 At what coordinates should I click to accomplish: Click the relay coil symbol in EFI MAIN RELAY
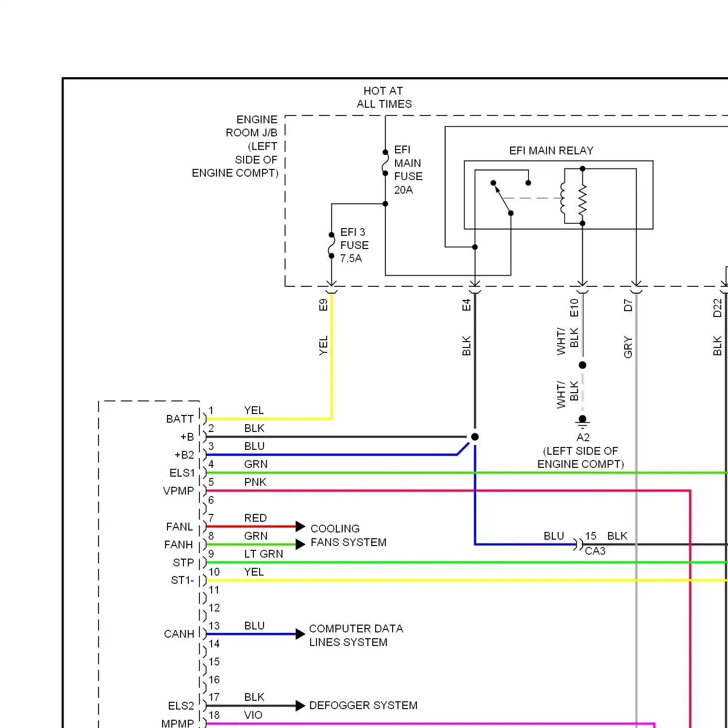[x=563, y=198]
